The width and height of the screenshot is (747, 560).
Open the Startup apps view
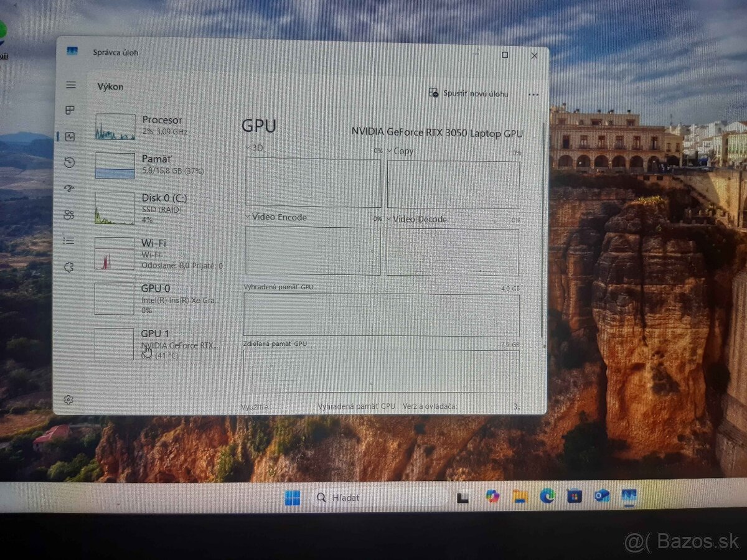pos(70,187)
